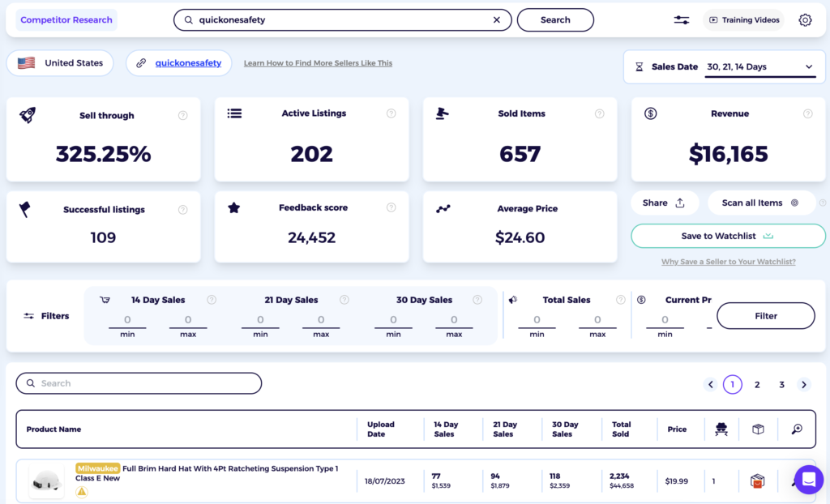Click the product table Search field
This screenshot has height=504, width=830.
pyautogui.click(x=139, y=383)
